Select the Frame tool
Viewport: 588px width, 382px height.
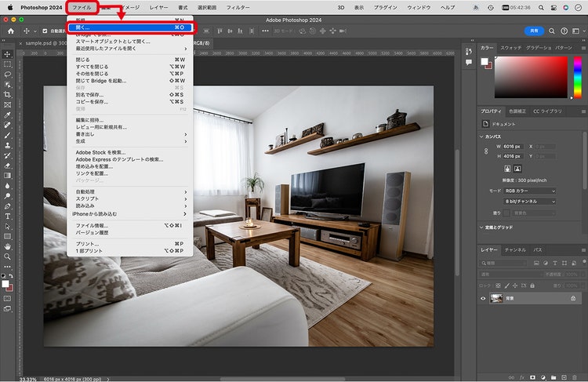7,105
